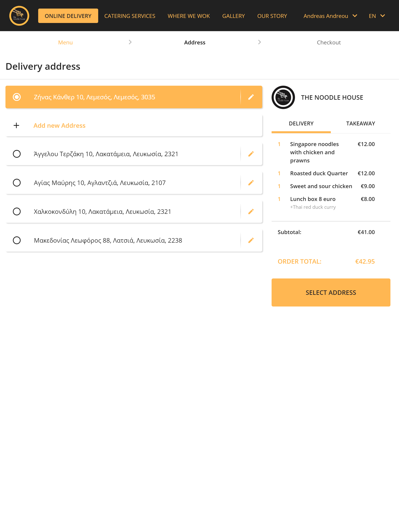Image resolution: width=399 pixels, height=532 pixels.
Task: Click the Noodle House logo in header
Action: 19,16
